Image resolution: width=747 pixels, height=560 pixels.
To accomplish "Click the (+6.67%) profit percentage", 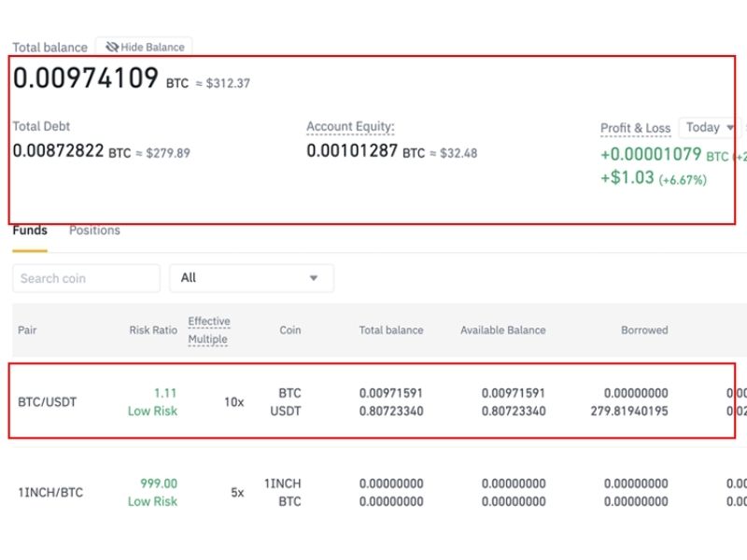I will pyautogui.click(x=683, y=180).
